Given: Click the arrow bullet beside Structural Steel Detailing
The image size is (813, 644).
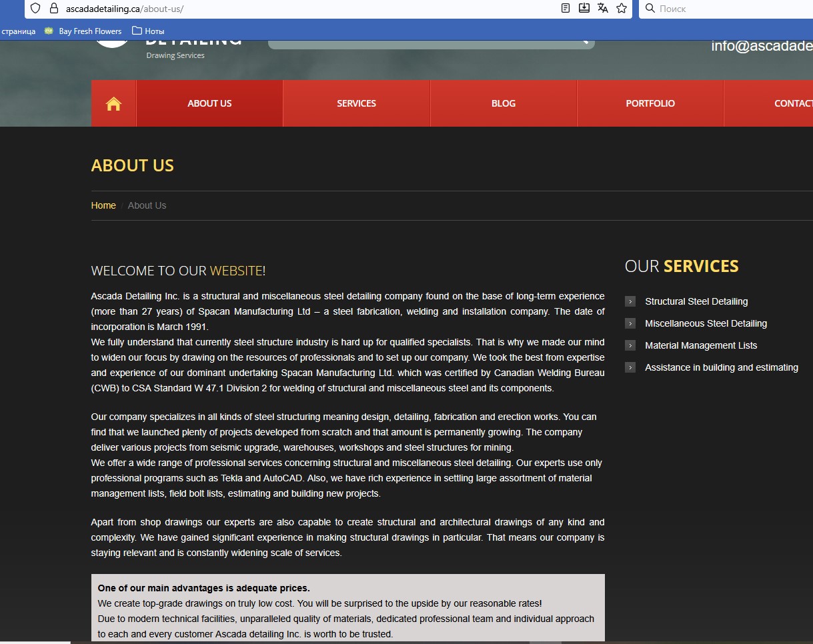Looking at the screenshot, I should tap(630, 301).
